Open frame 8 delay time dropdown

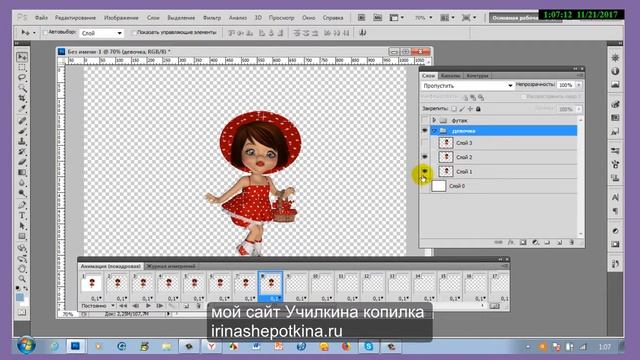tap(275, 298)
